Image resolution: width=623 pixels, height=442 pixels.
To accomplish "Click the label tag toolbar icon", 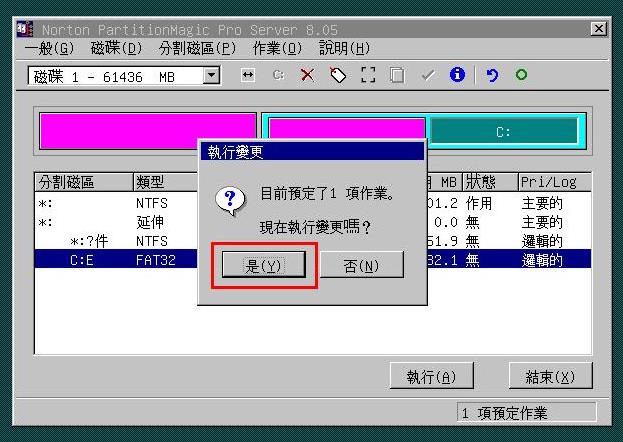I will click(338, 75).
